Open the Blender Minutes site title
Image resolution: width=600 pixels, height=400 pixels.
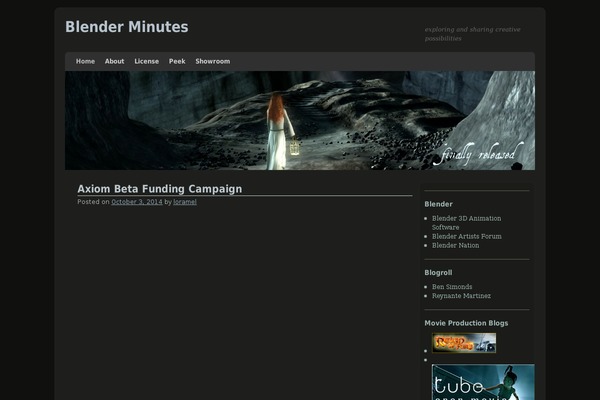pyautogui.click(x=127, y=27)
